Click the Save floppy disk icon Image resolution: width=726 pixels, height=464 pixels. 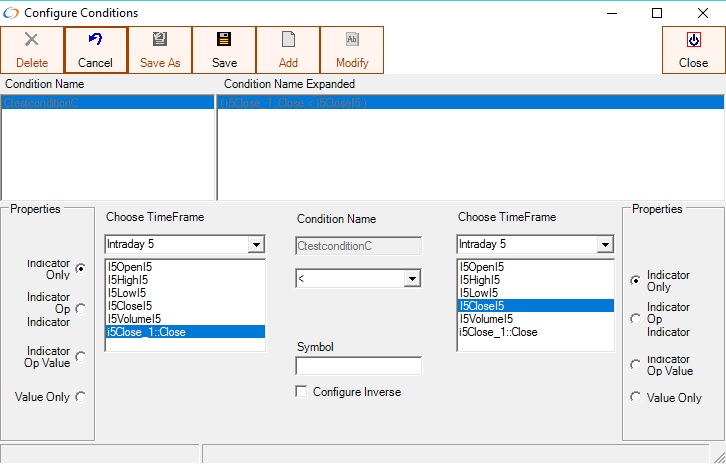tap(224, 40)
